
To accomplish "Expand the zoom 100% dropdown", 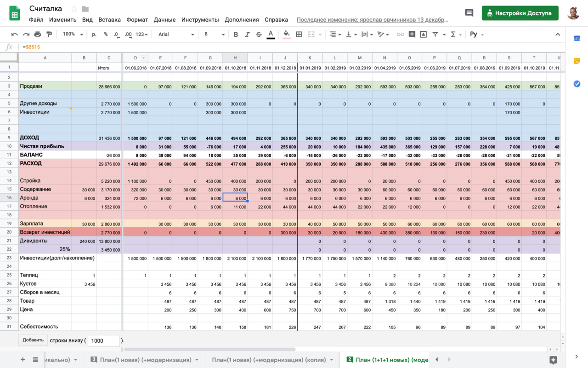I will click(73, 34).
